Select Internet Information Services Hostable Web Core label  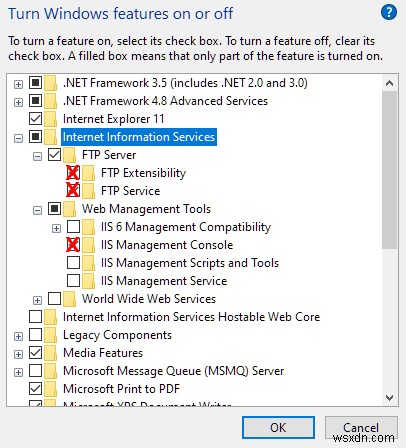[x=191, y=317]
